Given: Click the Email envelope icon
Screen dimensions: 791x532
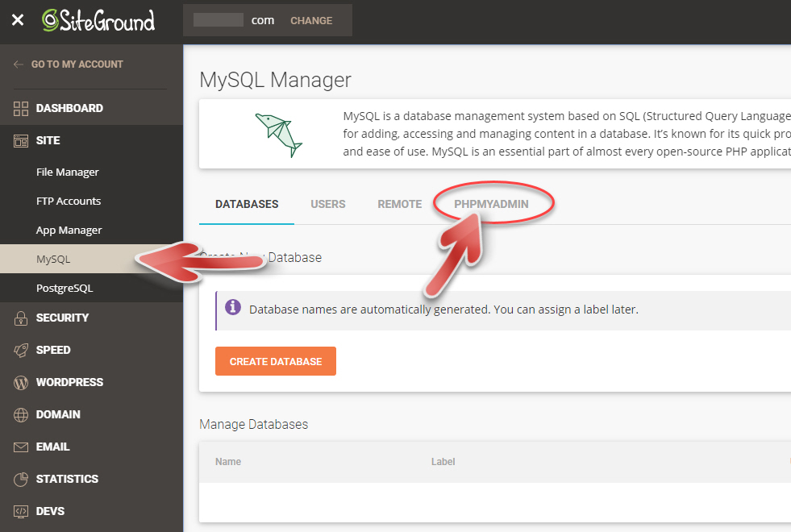Looking at the screenshot, I should click(x=21, y=447).
